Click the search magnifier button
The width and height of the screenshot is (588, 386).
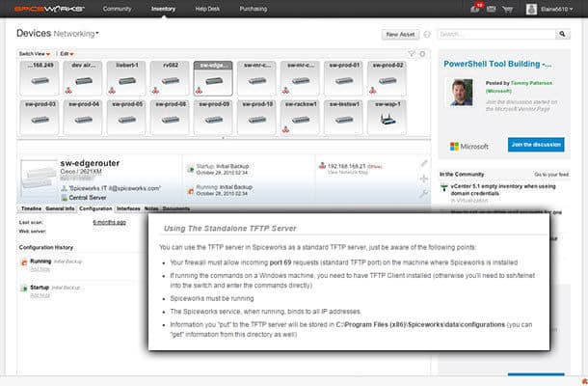563,34
